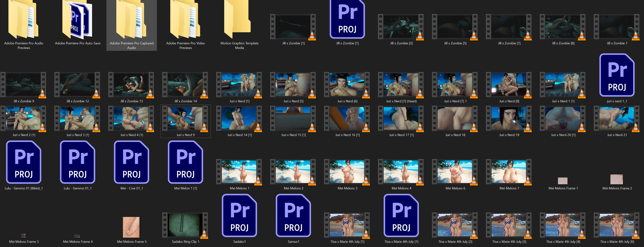Image resolution: width=644 pixels, height=247 pixels.
Task: Pick the Jill x Zombie [7] video icon
Action: click(509, 27)
